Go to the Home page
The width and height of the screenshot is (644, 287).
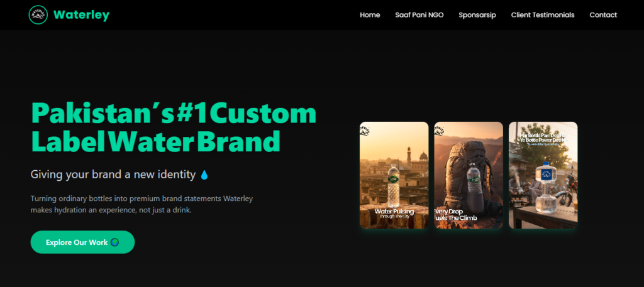pyautogui.click(x=370, y=15)
